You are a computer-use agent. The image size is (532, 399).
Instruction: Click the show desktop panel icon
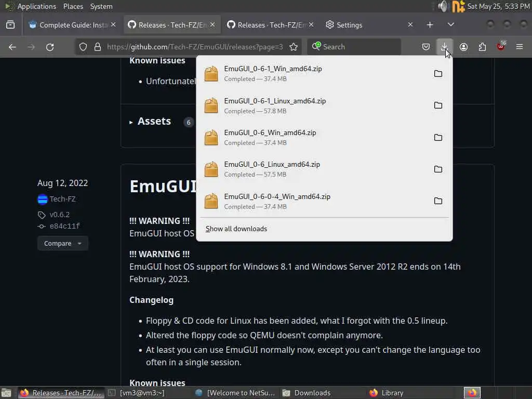pyautogui.click(x=6, y=393)
